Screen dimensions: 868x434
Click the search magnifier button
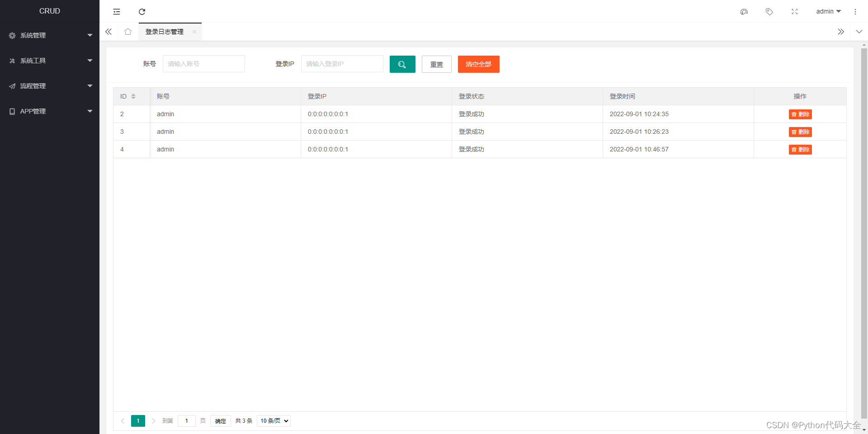click(402, 64)
